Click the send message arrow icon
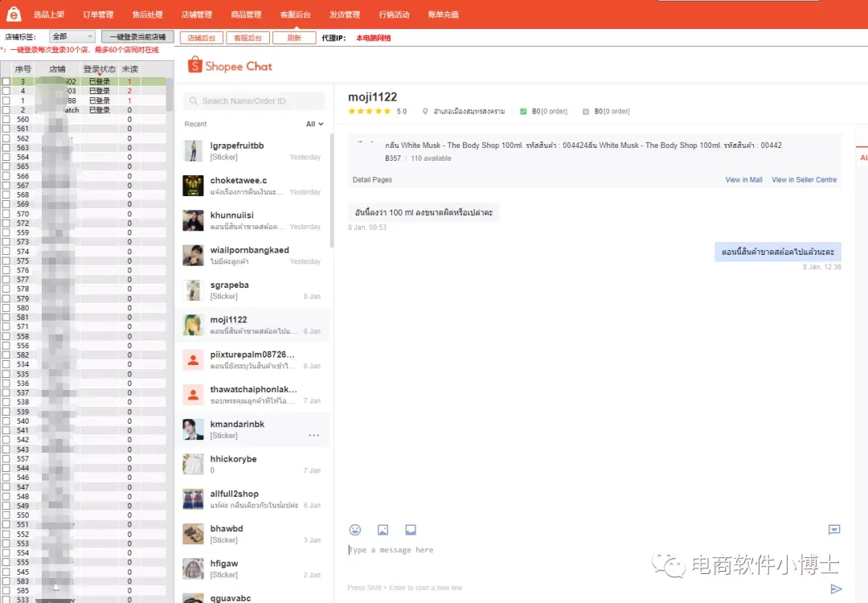Image resolution: width=868 pixels, height=603 pixels. point(836,589)
